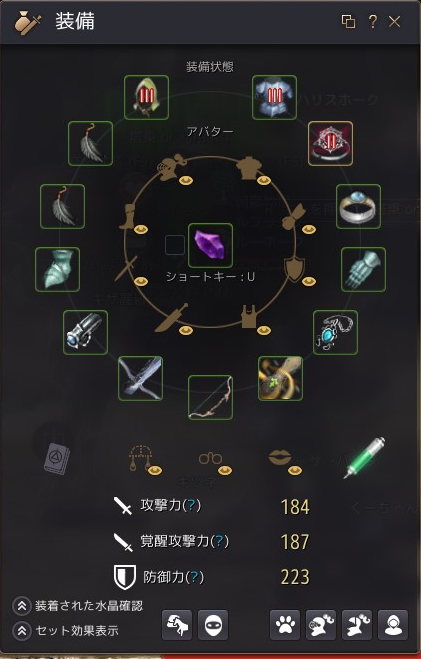Select the teal gloves equipment slot
Viewport: 421px width, 659px height.
point(363,269)
